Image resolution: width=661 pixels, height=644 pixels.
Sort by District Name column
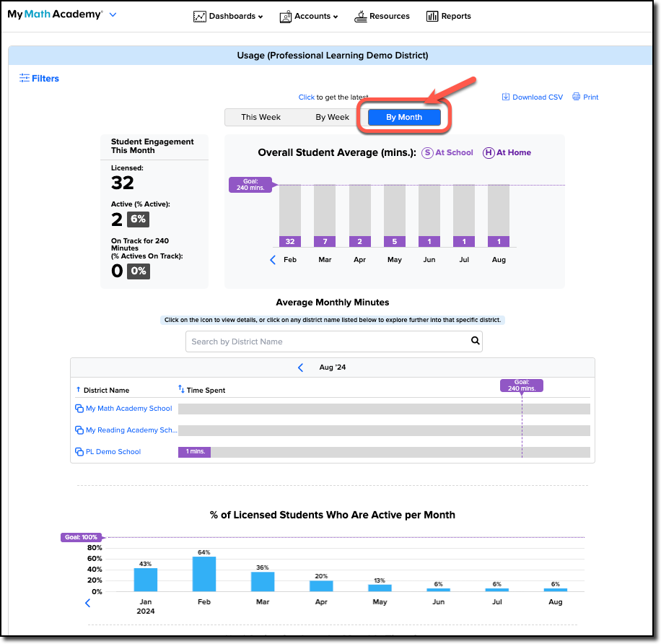tap(102, 390)
